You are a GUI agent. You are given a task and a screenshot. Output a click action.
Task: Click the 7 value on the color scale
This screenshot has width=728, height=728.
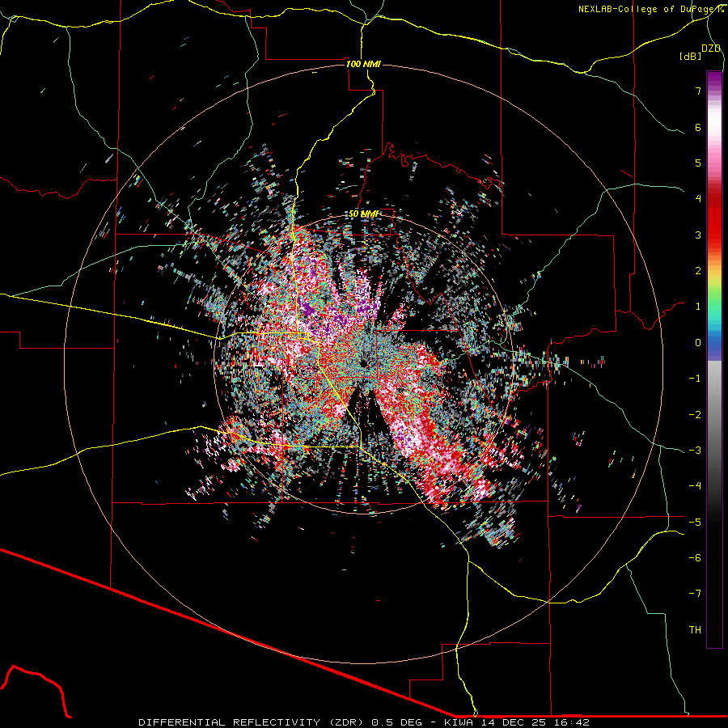pos(698,91)
